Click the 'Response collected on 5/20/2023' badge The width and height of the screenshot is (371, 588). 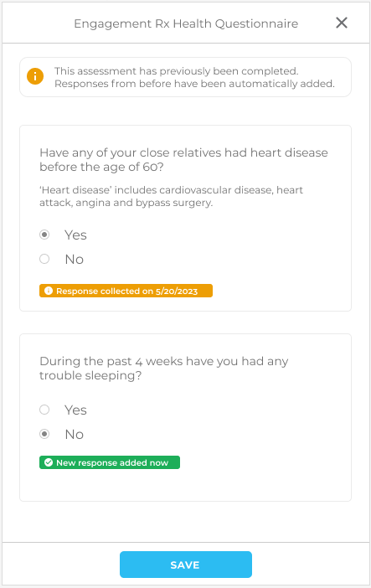pos(126,291)
